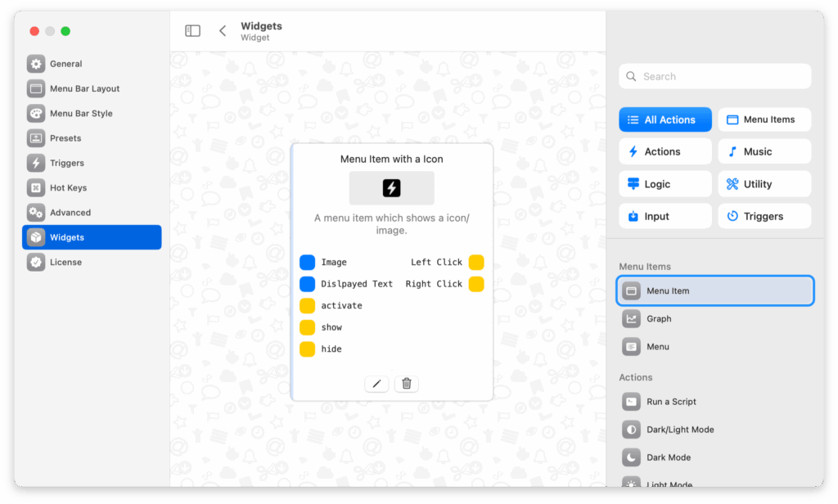Filter by All Actions category
Image resolution: width=838 pixels, height=504 pixels.
click(x=665, y=119)
